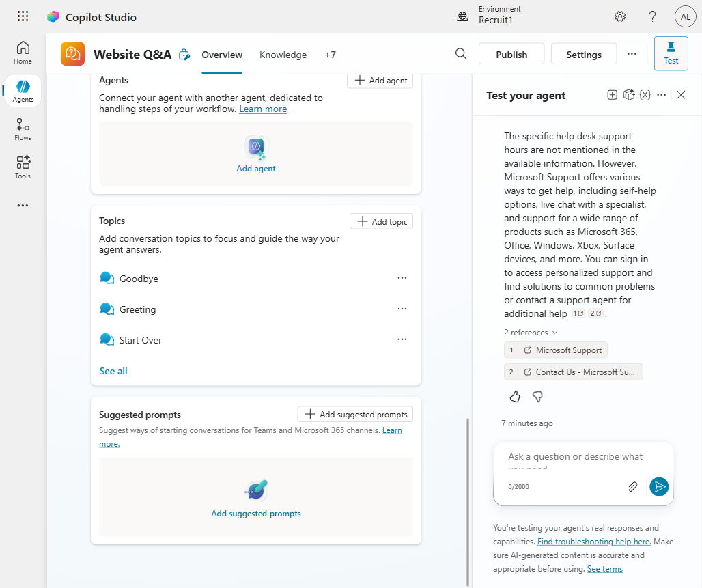This screenshot has height=588, width=702.
Task: Open test panel more options ellipsis
Action: 661,95
